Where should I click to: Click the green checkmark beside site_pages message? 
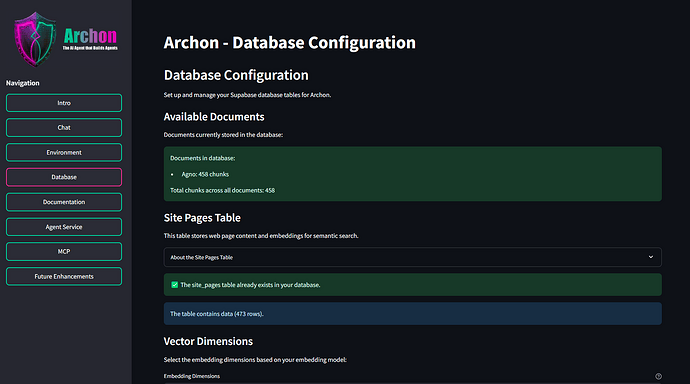coord(175,285)
